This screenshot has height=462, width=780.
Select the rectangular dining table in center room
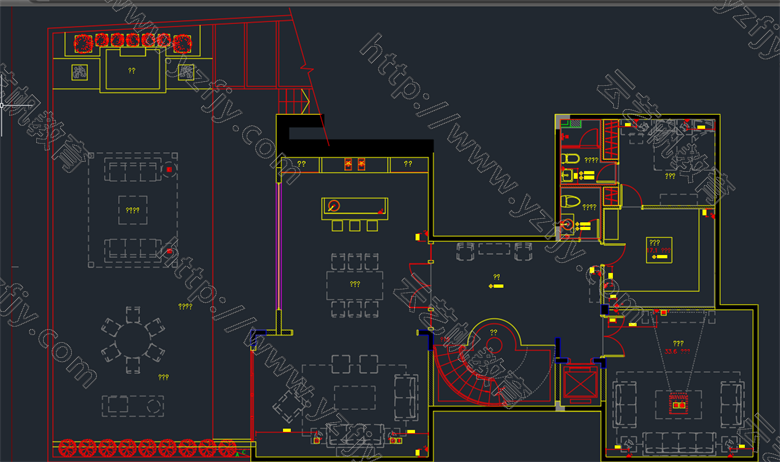355,285
